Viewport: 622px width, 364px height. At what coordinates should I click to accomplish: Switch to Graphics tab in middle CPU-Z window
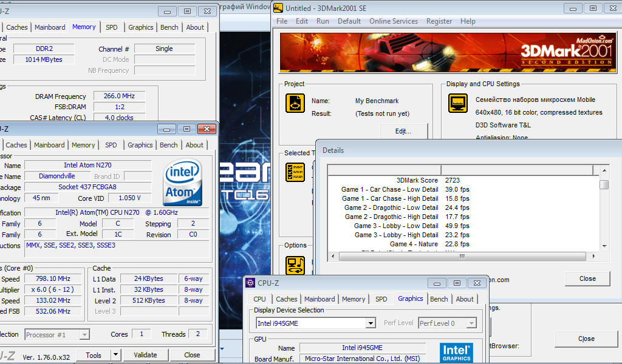[x=140, y=145]
